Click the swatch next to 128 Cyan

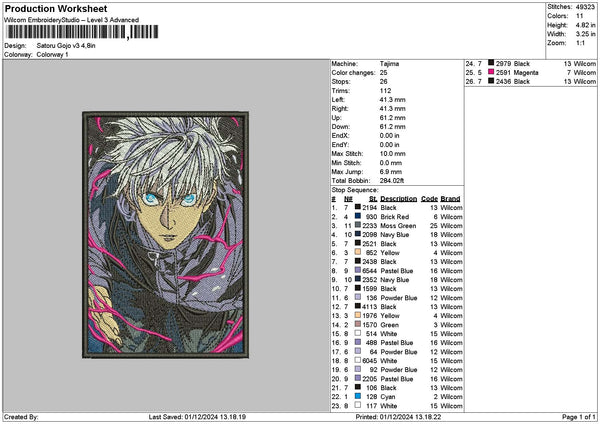pyautogui.click(x=357, y=396)
